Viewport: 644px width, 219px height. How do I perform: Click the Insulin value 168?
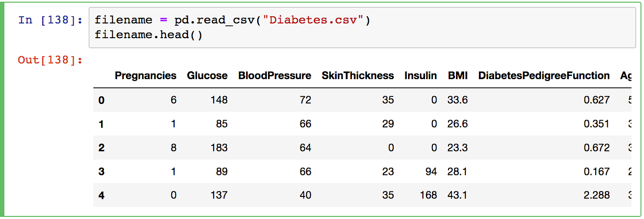pos(428,195)
